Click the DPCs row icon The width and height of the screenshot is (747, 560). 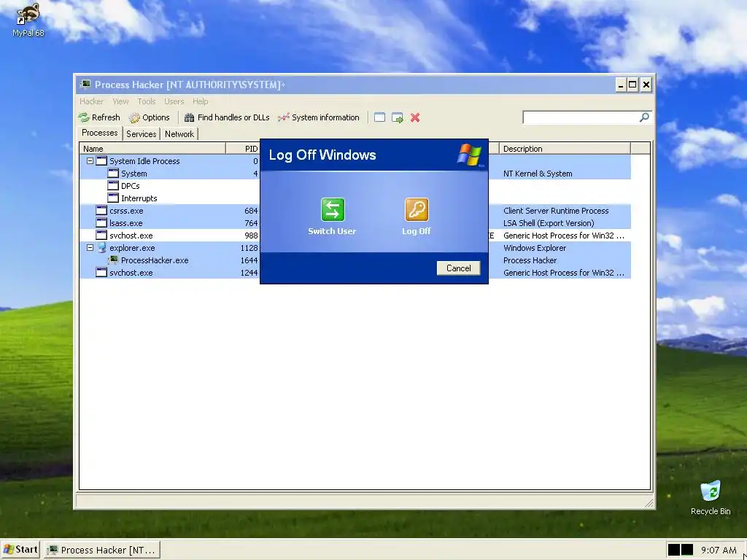113,186
